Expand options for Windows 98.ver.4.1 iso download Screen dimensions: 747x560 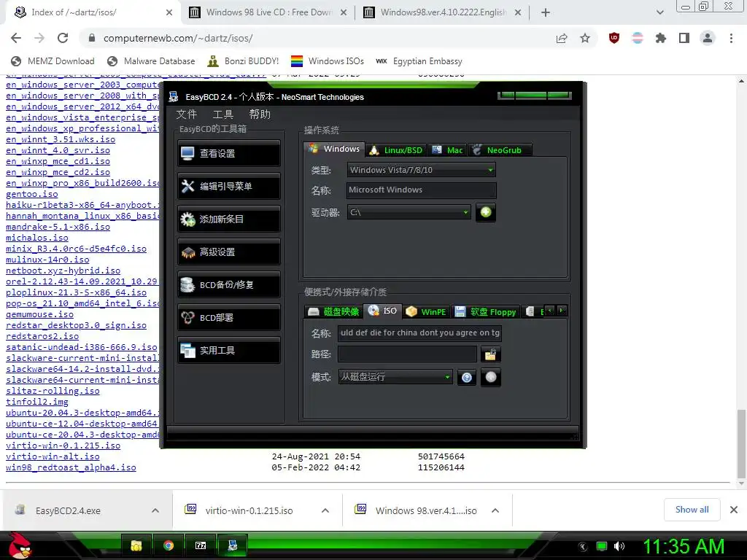pyautogui.click(x=495, y=510)
